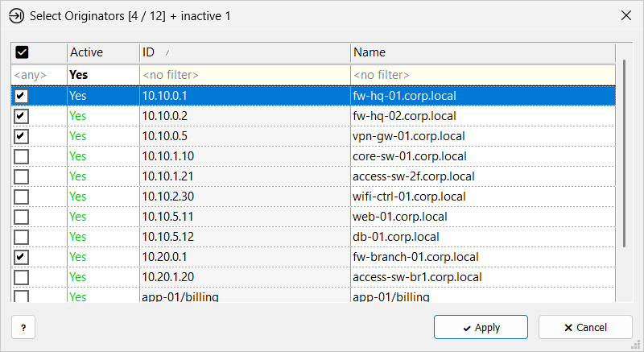Screen dimensions: 644x352
Task: Uncheck the 10.10.0.1 row checkbox
Action: point(22,96)
